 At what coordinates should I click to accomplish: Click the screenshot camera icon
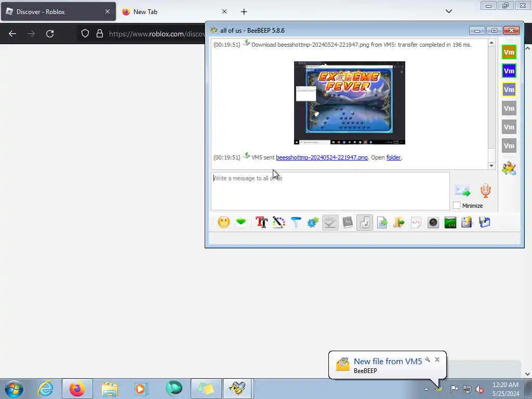click(x=433, y=222)
